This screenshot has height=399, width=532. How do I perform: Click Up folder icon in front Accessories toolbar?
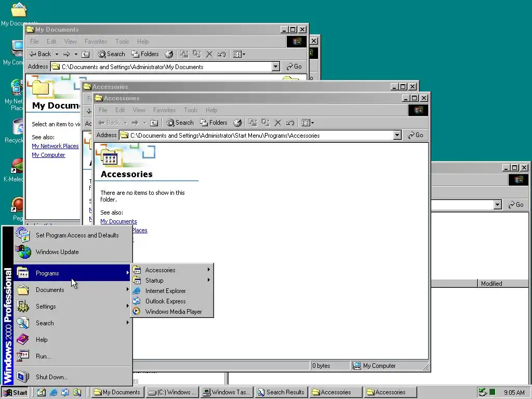pyautogui.click(x=154, y=123)
